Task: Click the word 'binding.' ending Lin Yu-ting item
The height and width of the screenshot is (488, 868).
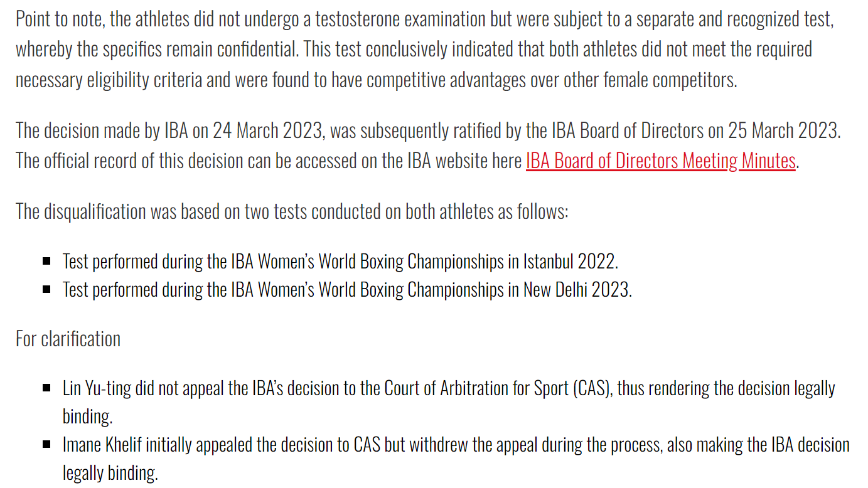Action: pos(87,416)
